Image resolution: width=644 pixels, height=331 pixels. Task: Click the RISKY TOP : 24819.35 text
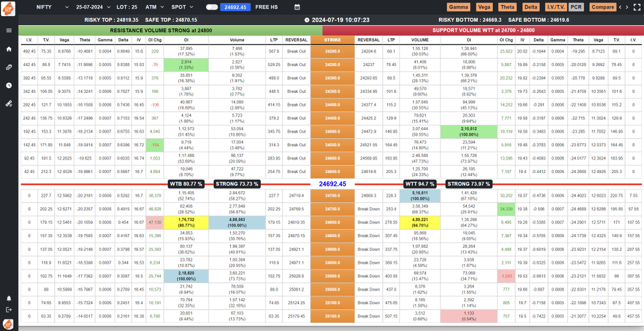coord(112,20)
